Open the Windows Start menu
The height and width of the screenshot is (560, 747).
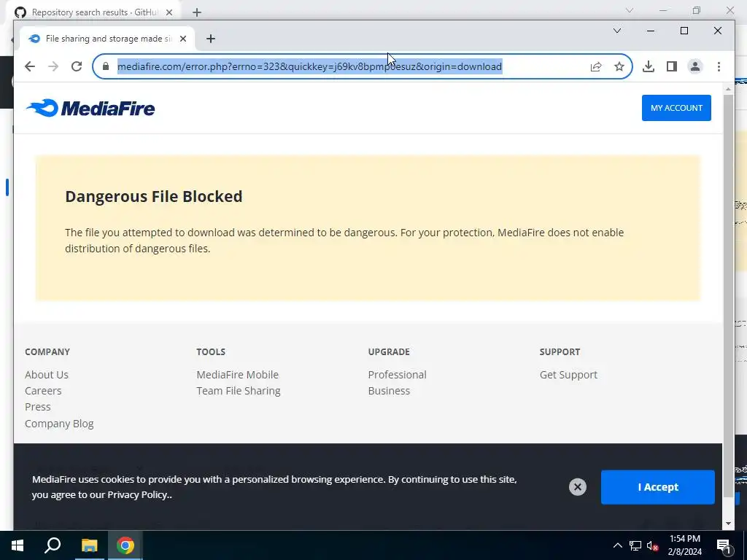(18, 545)
